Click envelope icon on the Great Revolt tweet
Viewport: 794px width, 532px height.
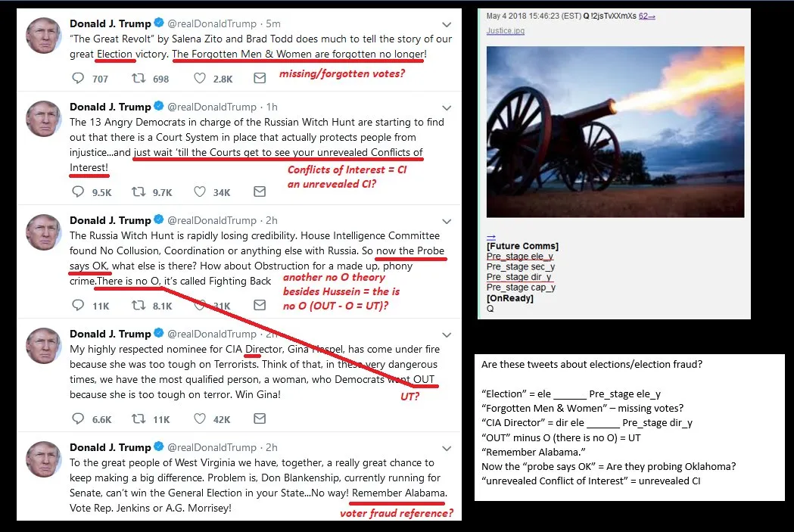click(260, 78)
